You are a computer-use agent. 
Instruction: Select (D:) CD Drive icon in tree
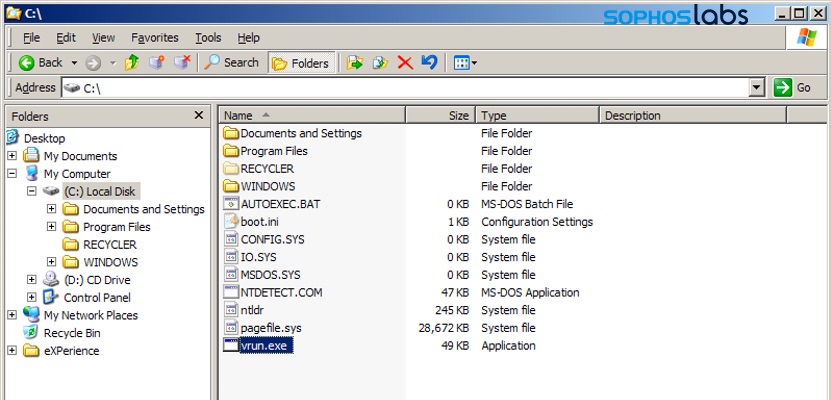(x=51, y=279)
